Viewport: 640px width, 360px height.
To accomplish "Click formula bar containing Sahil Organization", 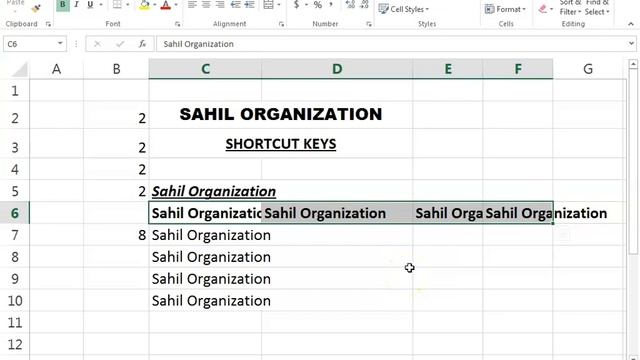I will pos(391,44).
